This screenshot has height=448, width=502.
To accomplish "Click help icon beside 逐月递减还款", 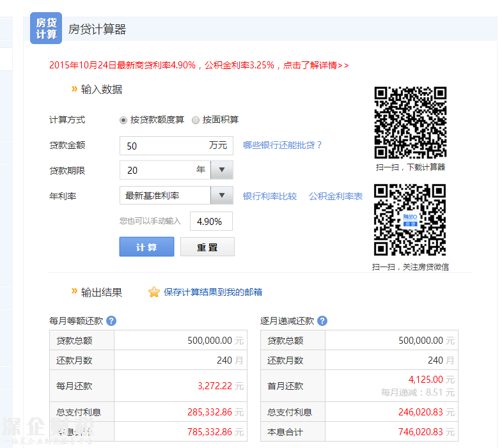I will pyautogui.click(x=322, y=321).
